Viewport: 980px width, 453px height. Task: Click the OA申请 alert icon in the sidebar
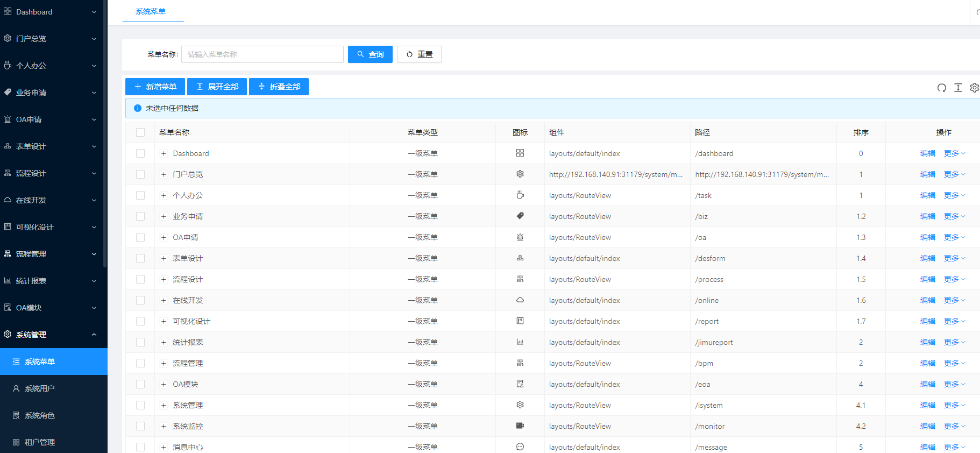click(8, 119)
